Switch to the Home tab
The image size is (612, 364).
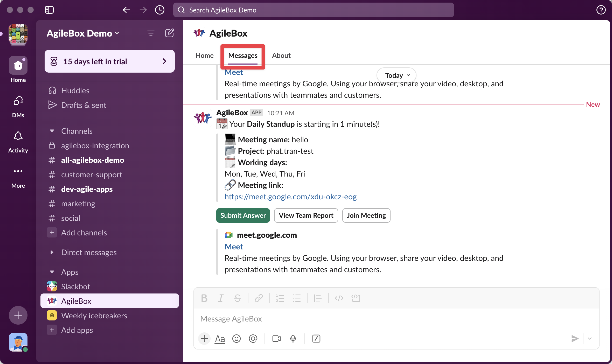click(x=204, y=55)
